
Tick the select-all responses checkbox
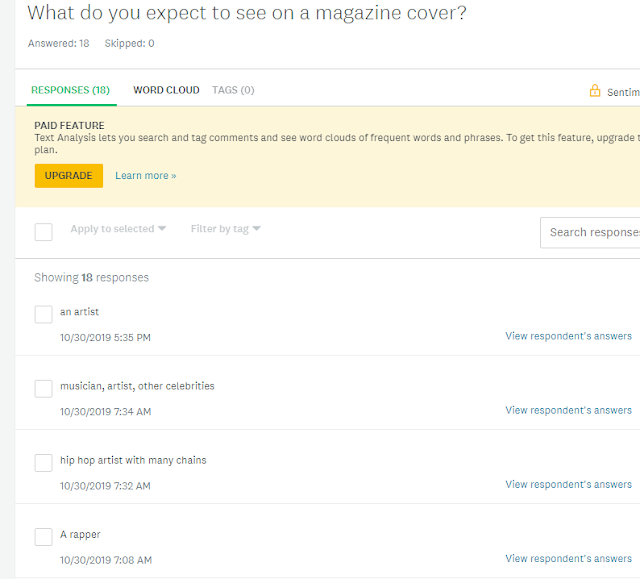(x=43, y=232)
